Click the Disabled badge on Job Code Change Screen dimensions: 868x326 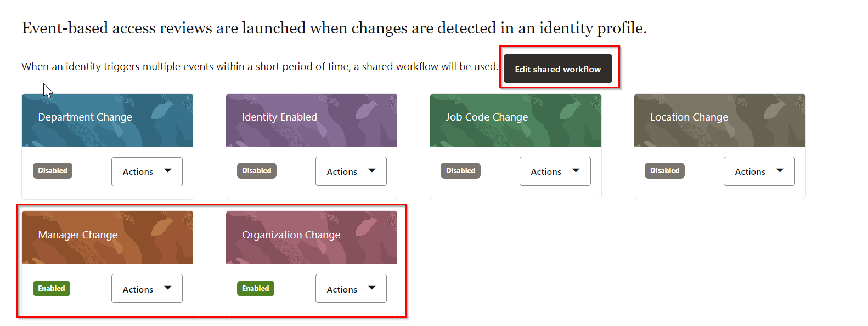pyautogui.click(x=460, y=170)
